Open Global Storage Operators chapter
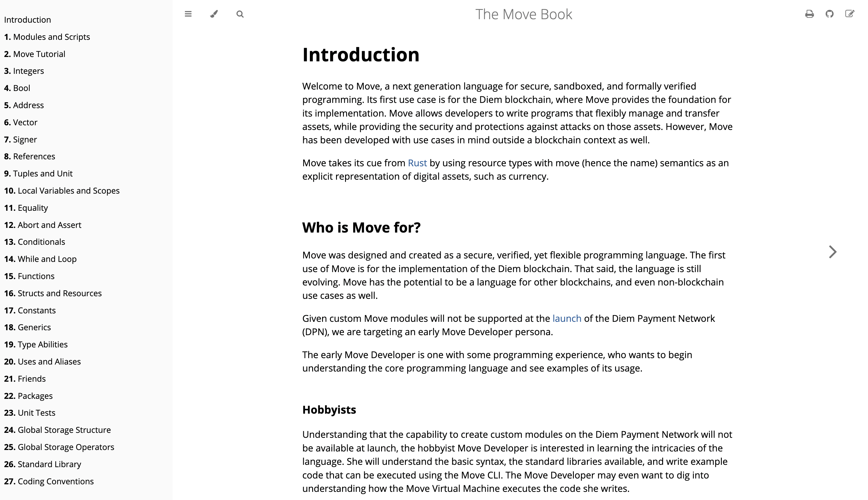This screenshot has width=868, height=500. [59, 447]
